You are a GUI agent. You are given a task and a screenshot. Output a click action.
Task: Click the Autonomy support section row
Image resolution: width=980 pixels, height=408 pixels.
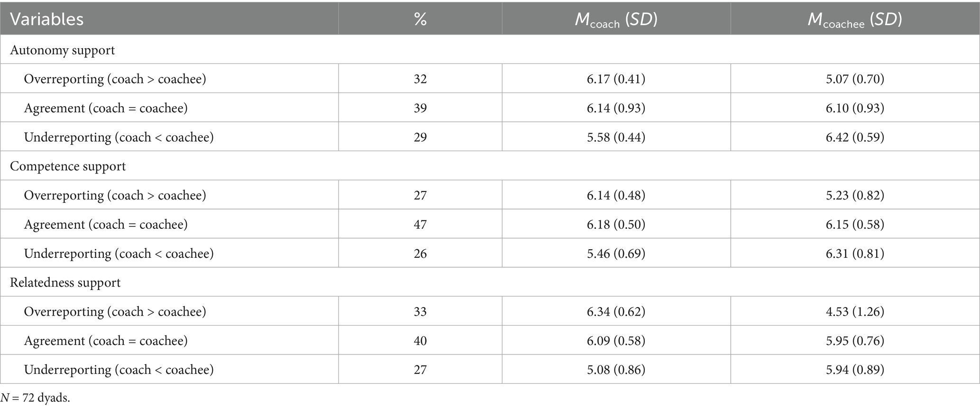click(63, 50)
